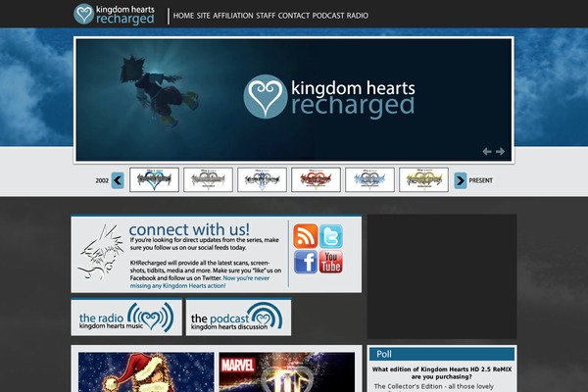Select the light blue game logo thumbnail
Image resolution: width=588 pixels, height=392 pixels.
pyautogui.click(x=369, y=179)
